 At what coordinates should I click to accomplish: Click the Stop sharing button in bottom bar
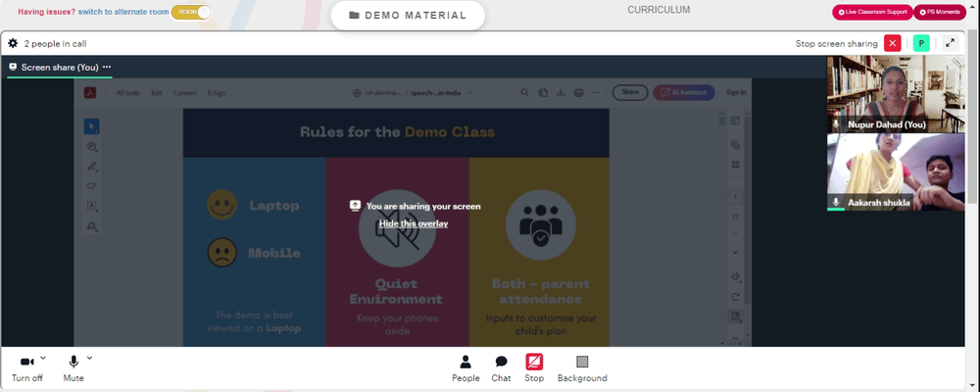click(534, 368)
